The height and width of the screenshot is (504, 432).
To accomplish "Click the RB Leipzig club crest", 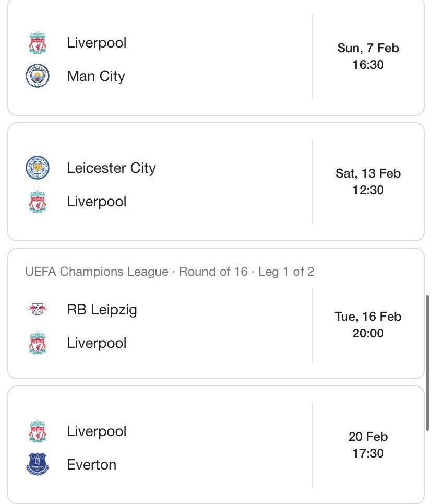I will pos(38,309).
